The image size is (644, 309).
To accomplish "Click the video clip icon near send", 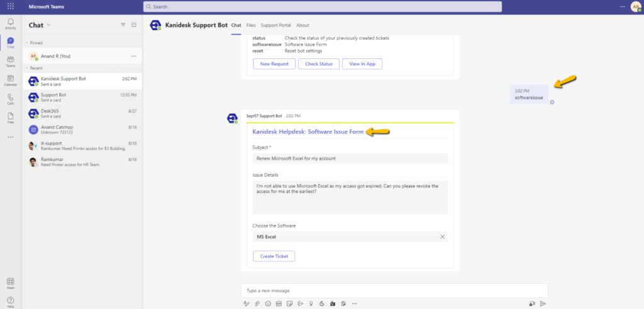I will click(x=532, y=304).
